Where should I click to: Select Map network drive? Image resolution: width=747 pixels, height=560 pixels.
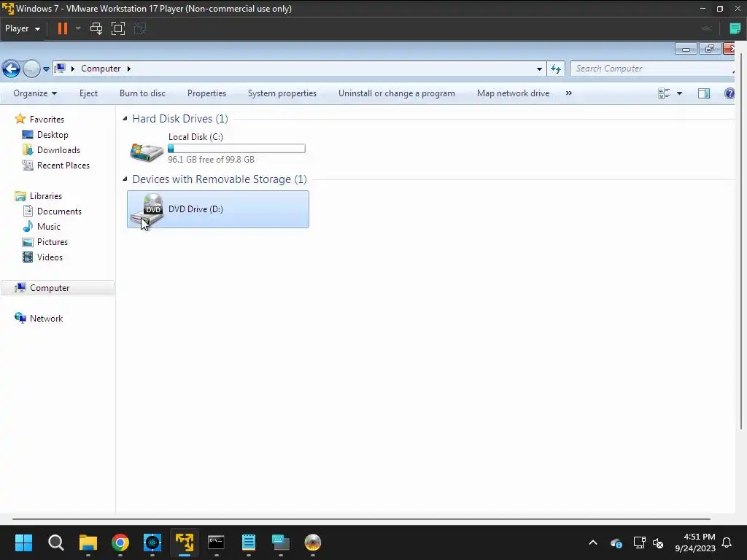[513, 93]
